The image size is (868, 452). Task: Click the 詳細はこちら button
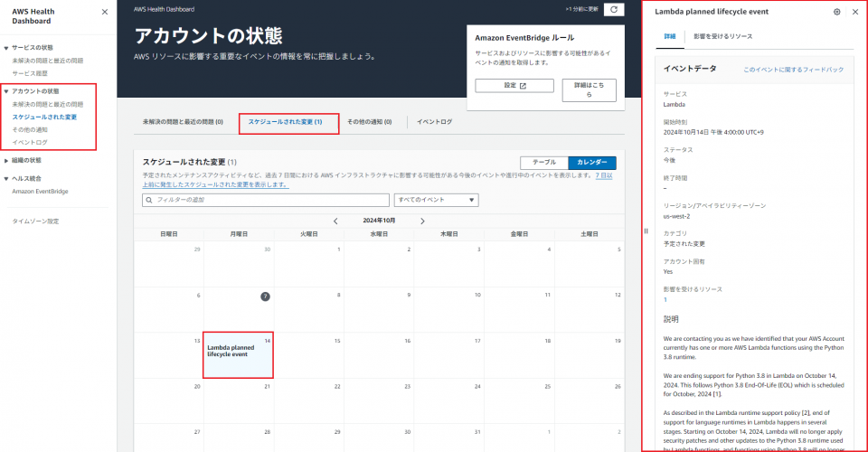click(589, 89)
